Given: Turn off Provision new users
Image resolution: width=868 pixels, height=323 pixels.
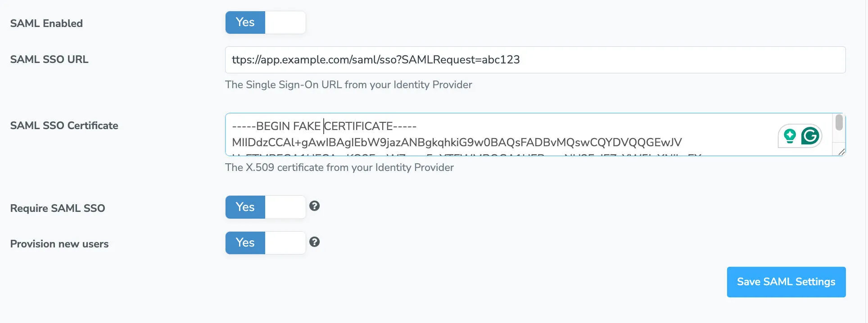Looking at the screenshot, I should (265, 242).
